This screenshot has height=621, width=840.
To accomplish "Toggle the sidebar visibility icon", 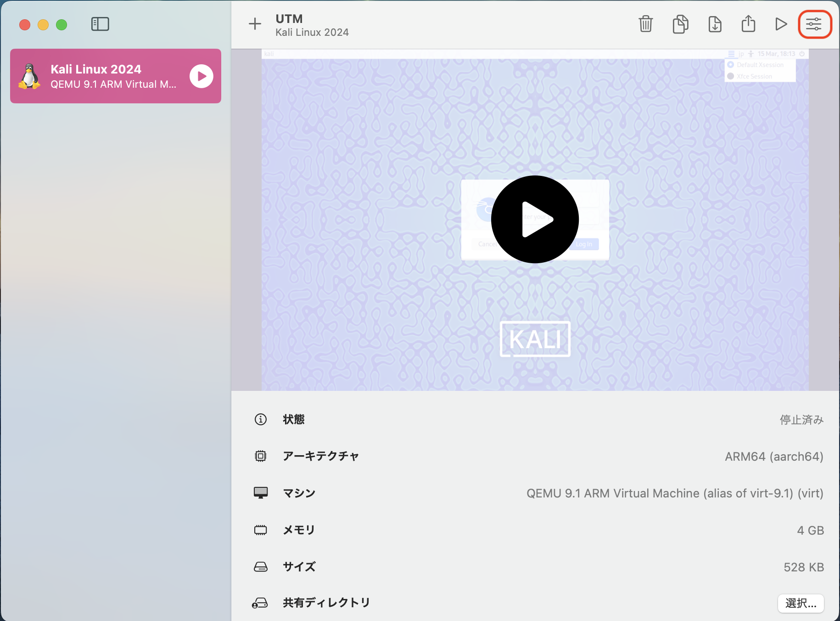I will [100, 24].
